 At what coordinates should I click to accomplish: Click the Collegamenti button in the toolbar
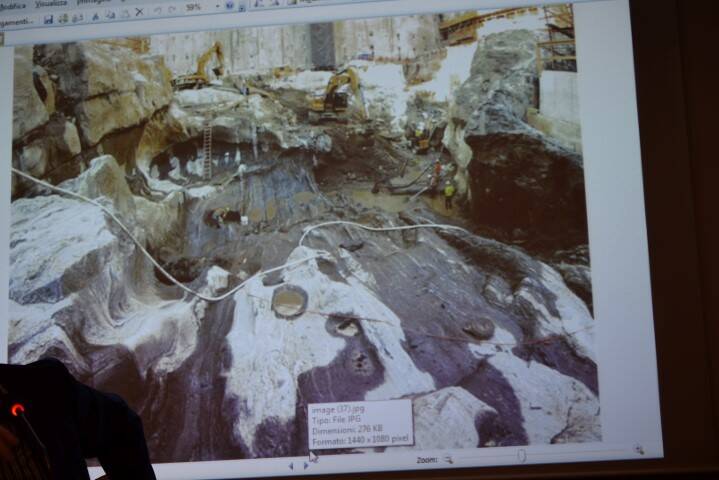click(17, 21)
